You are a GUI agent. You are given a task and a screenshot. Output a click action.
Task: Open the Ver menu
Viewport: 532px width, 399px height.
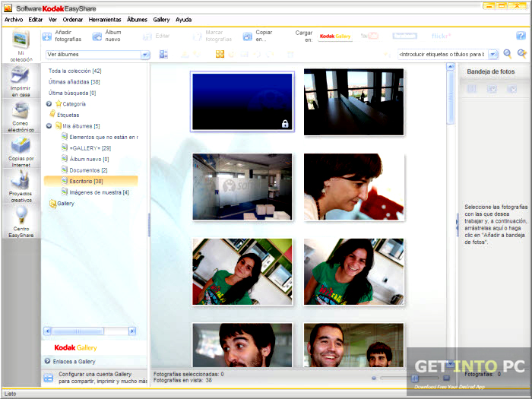click(x=52, y=20)
